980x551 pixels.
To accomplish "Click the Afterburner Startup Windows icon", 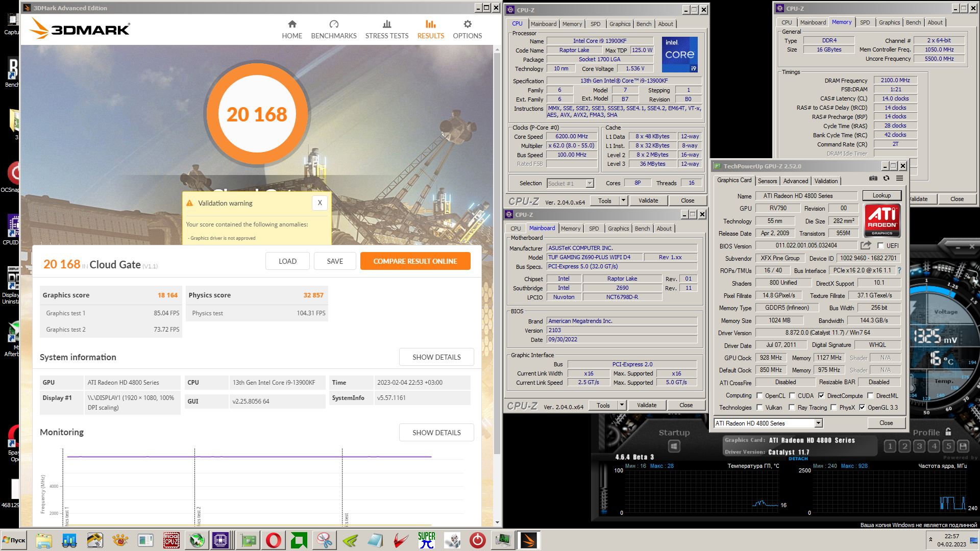I will [x=674, y=446].
